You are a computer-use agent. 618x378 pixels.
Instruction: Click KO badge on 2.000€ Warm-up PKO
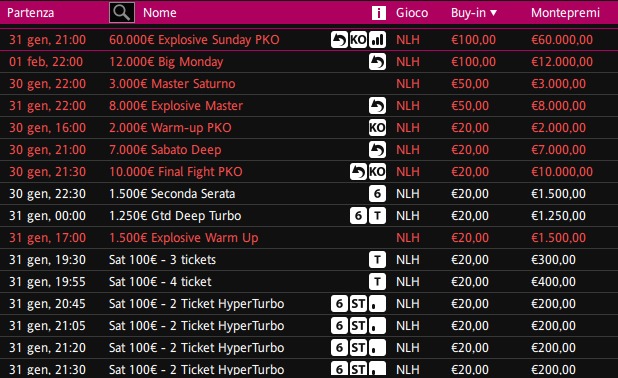pyautogui.click(x=377, y=128)
